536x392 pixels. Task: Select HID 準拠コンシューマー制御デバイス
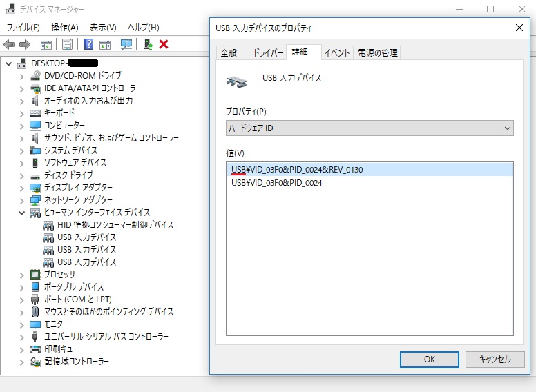pos(115,225)
